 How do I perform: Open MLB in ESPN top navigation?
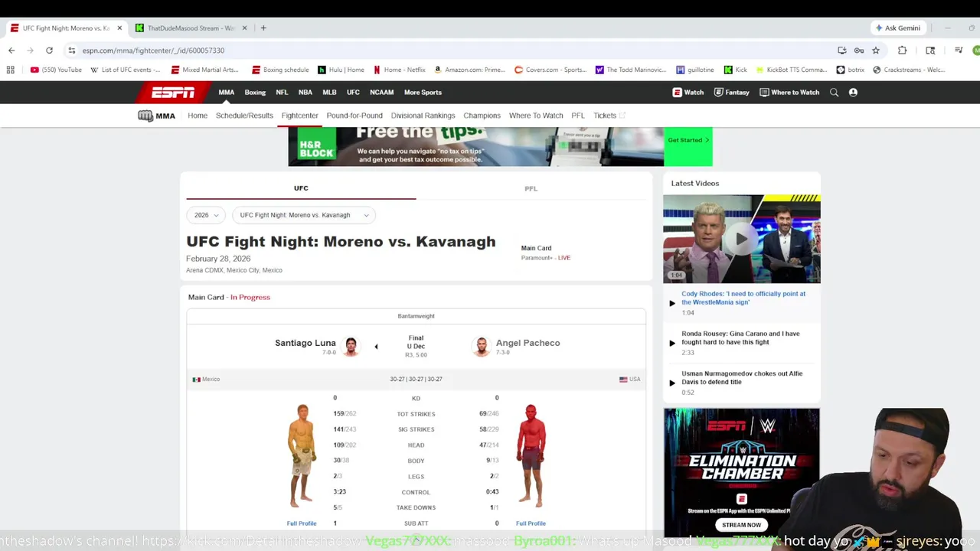tap(329, 93)
